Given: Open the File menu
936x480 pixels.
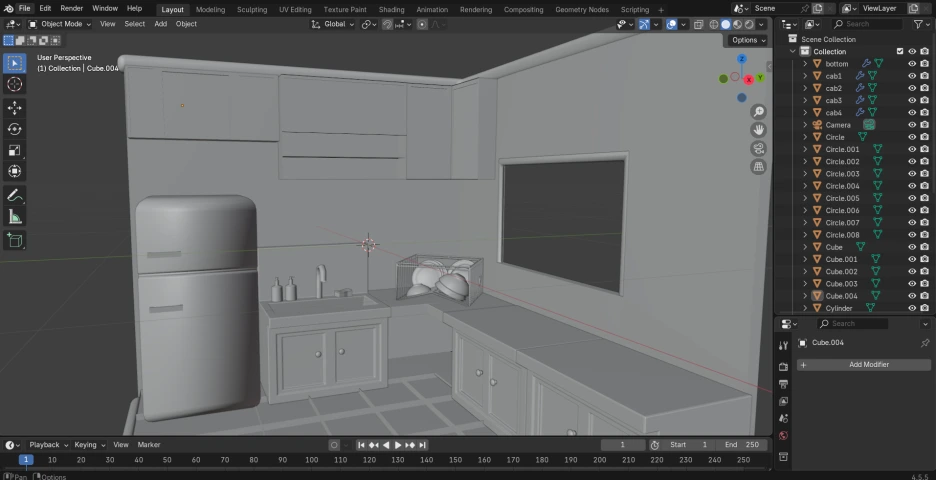Looking at the screenshot, I should [24, 8].
